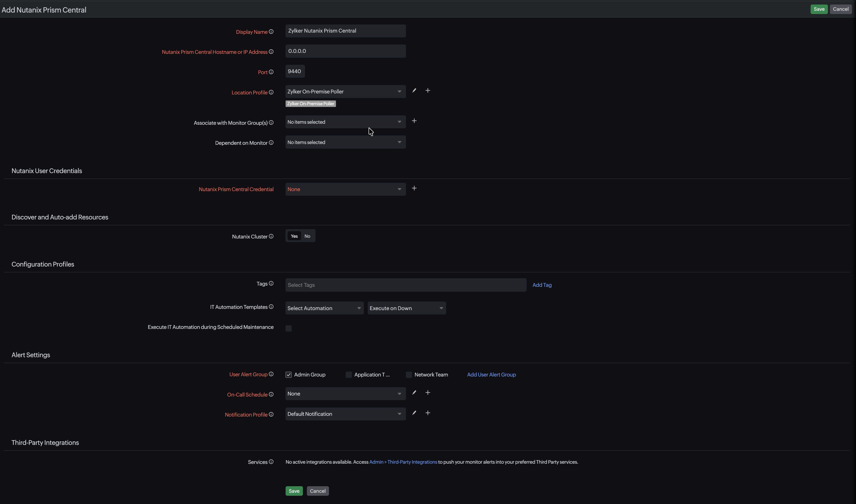Uncheck the Admin Group checkbox
This screenshot has height=504, width=856.
(x=289, y=374)
